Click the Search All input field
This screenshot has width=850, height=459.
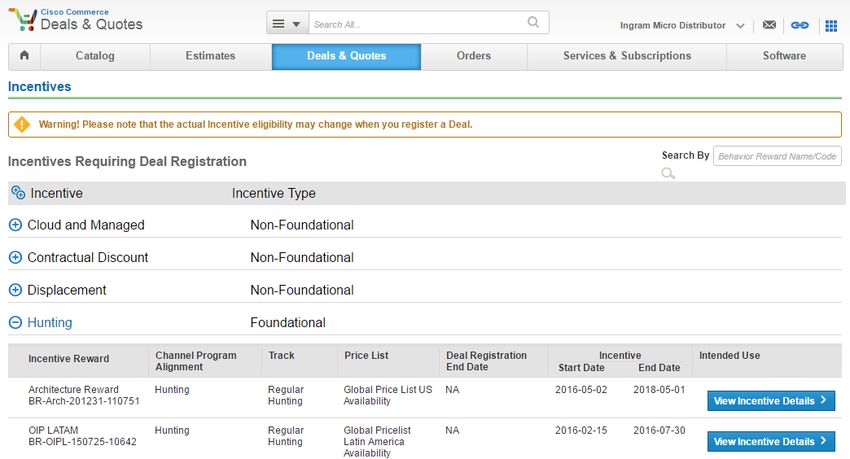click(x=415, y=24)
